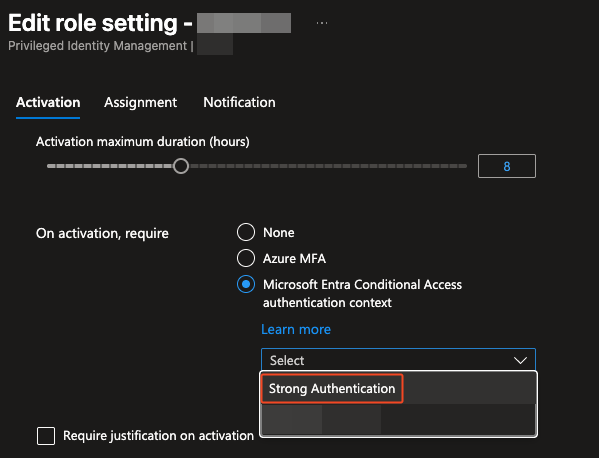Open the Learn more link
The width and height of the screenshot is (599, 458).
[x=296, y=329]
